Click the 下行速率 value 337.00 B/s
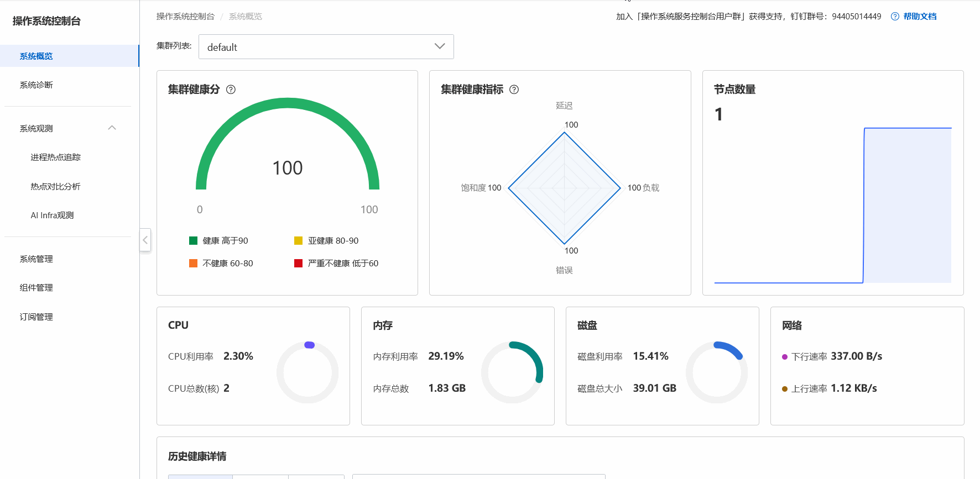The image size is (980, 479). point(856,356)
